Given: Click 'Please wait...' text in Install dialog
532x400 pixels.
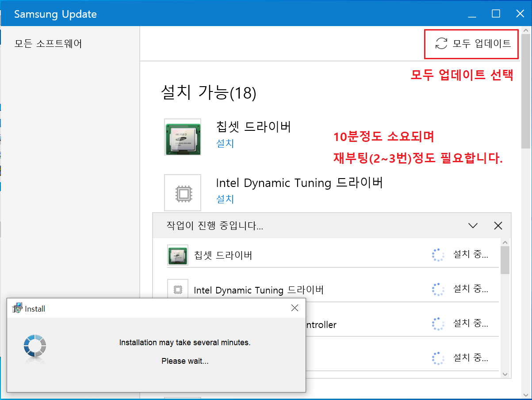Looking at the screenshot, I should 185,361.
